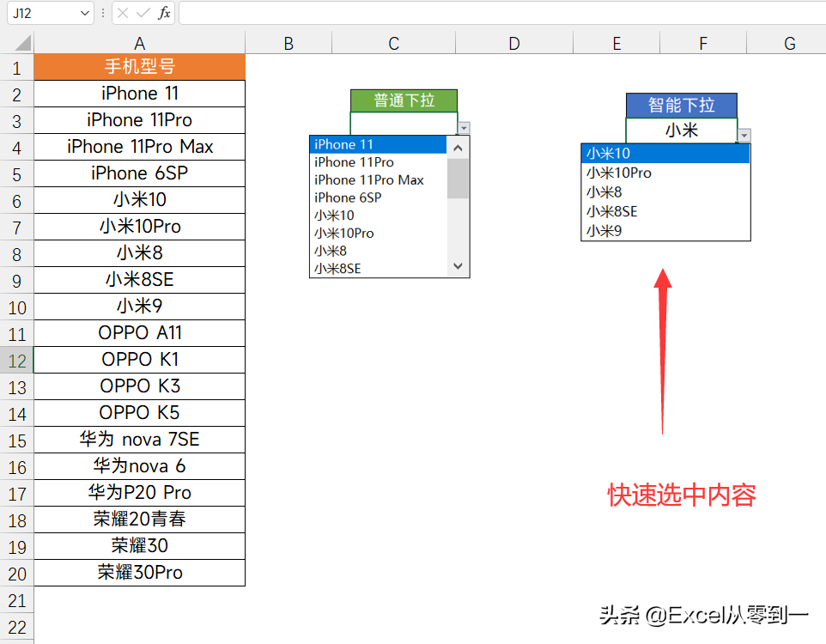Click the formula bar cancel X icon
Screen dimensions: 826x644
pyautogui.click(x=123, y=13)
